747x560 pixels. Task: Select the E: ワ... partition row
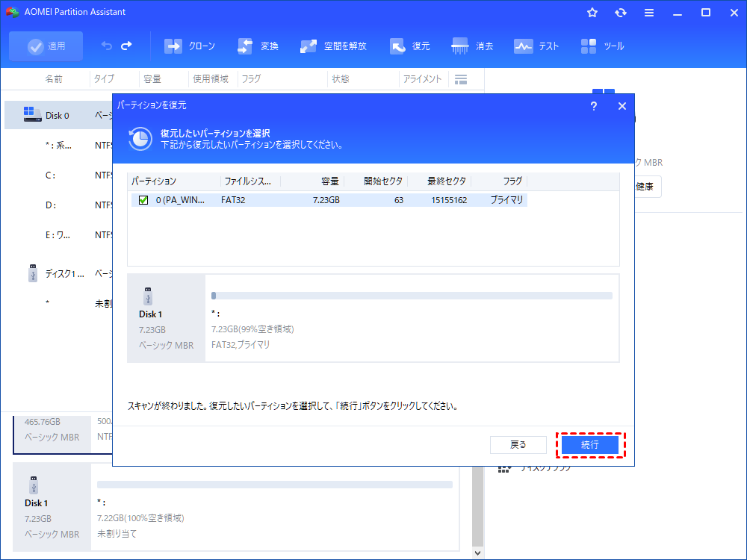click(x=58, y=234)
